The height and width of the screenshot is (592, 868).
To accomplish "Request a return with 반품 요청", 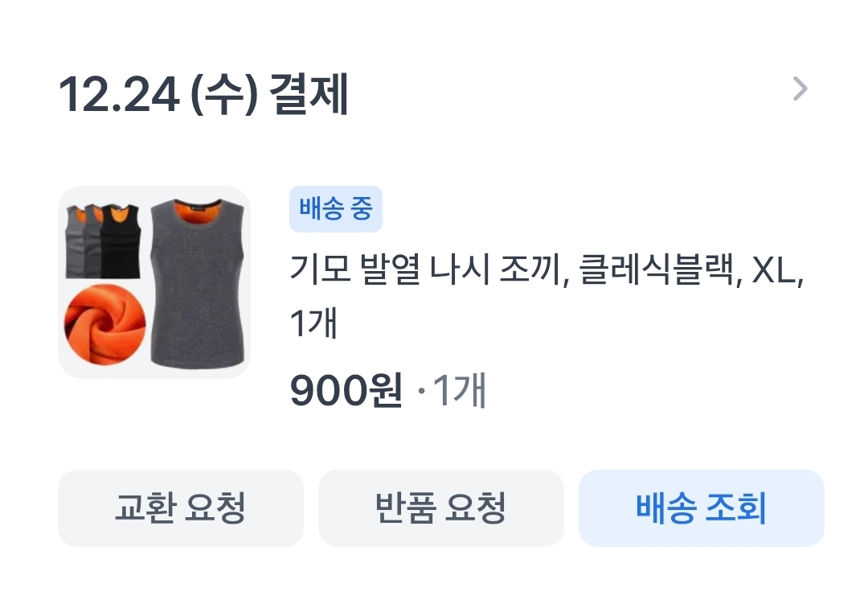I will tap(440, 508).
